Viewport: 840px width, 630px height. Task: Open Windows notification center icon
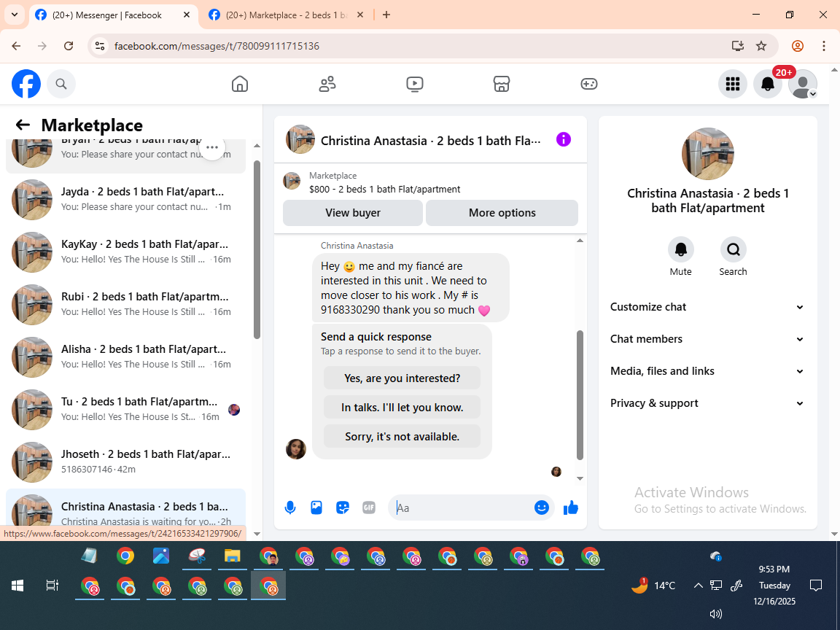[x=816, y=586]
